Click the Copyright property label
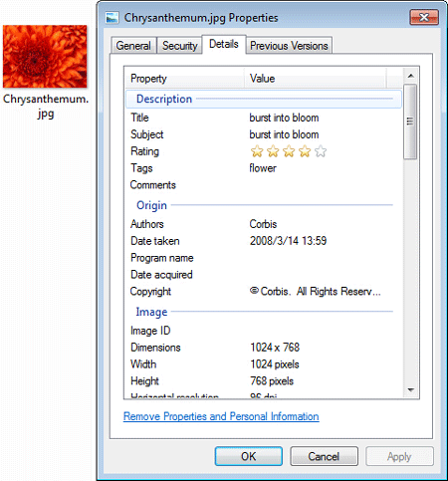Viewport: 448px width, 481px height. click(x=150, y=292)
